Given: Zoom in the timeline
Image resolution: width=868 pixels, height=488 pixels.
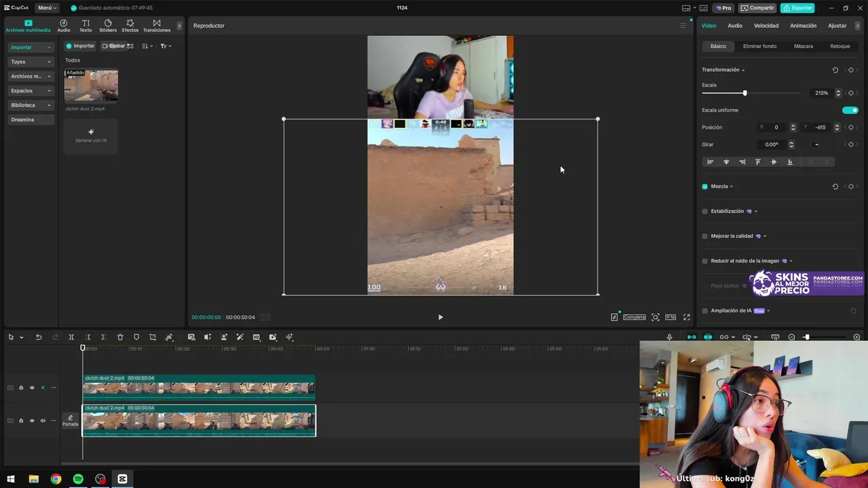Looking at the screenshot, I should point(856,337).
